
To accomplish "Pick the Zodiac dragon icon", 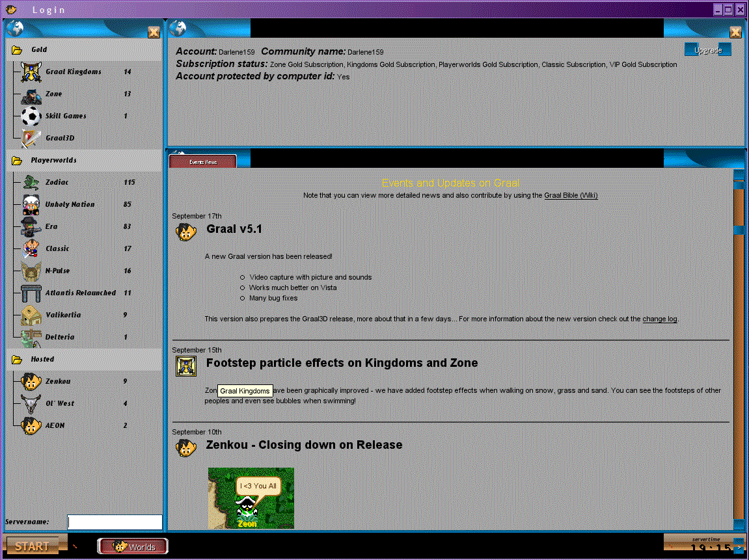I will click(31, 183).
